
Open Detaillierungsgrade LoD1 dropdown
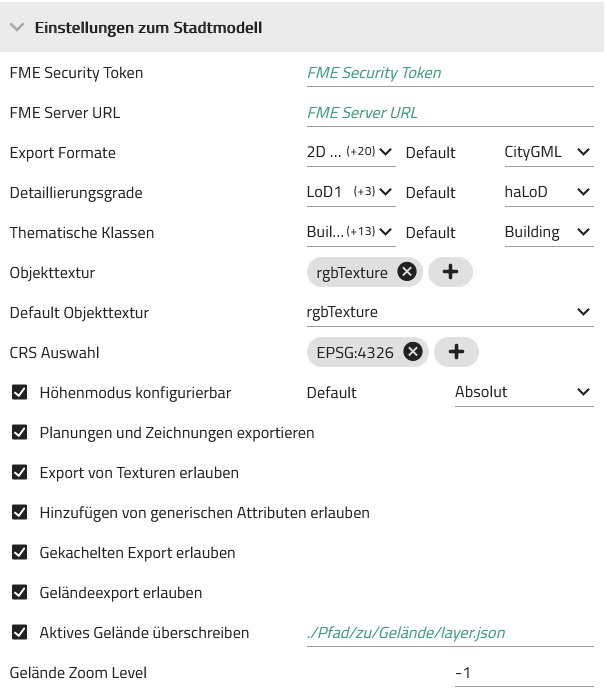pos(351,192)
